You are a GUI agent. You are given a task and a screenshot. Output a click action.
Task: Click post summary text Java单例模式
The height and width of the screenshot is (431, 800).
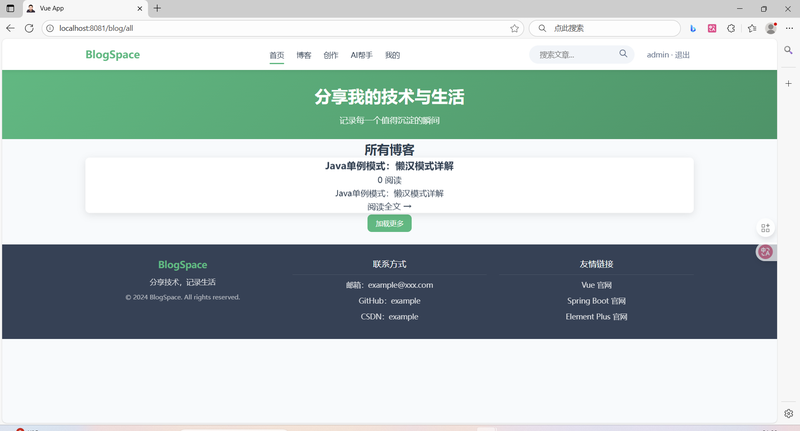[389, 193]
